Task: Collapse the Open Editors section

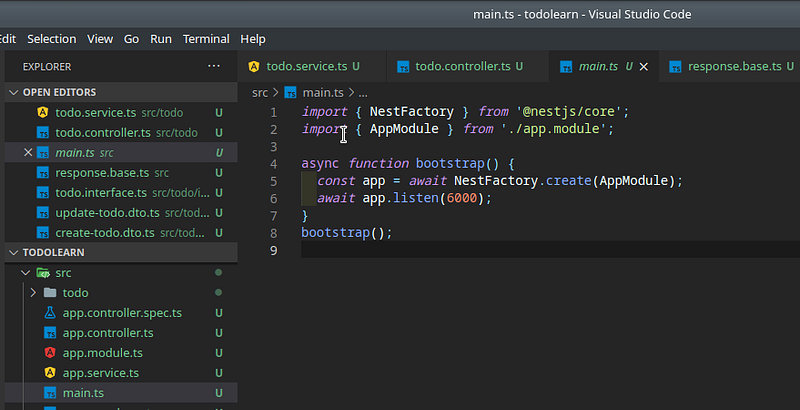Action: [14, 92]
